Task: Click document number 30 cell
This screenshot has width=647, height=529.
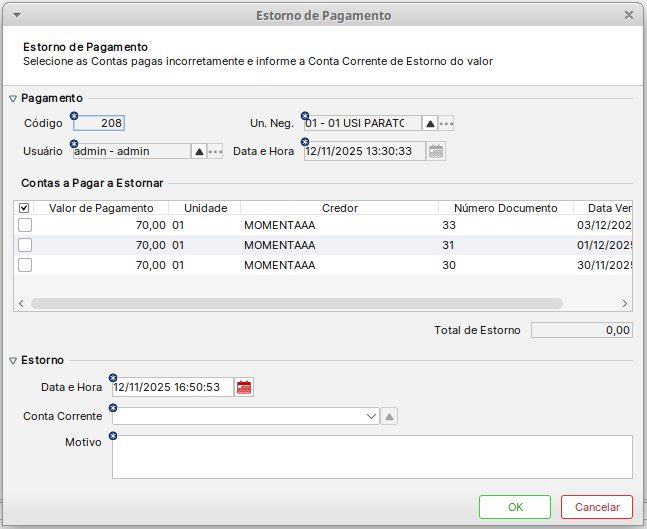Action: click(449, 265)
